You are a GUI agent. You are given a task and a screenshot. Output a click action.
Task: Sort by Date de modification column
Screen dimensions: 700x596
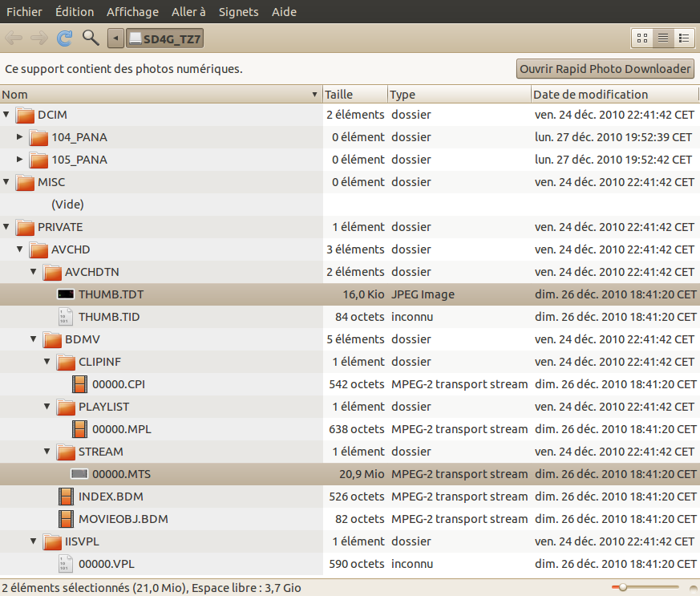590,95
